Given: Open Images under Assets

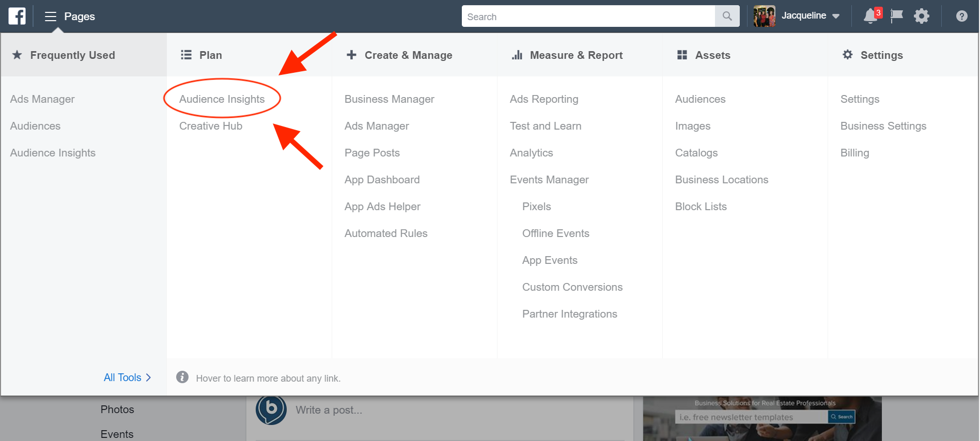Looking at the screenshot, I should pos(693,126).
